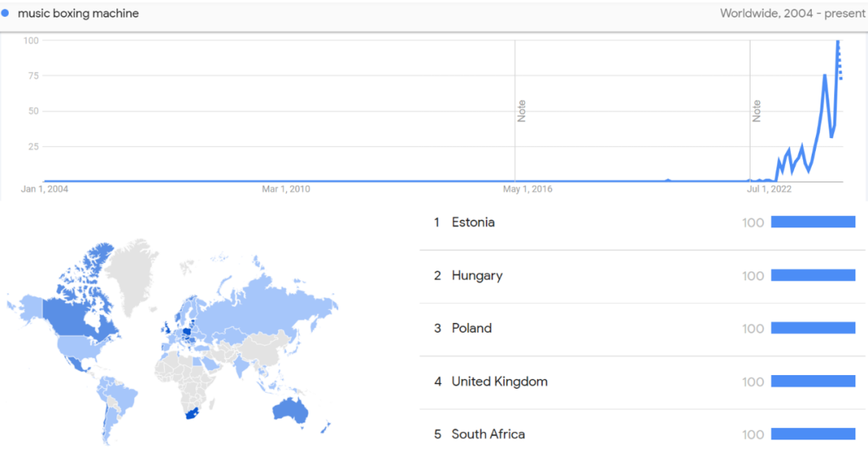Select Hungary in the ranked list

pos(477,275)
